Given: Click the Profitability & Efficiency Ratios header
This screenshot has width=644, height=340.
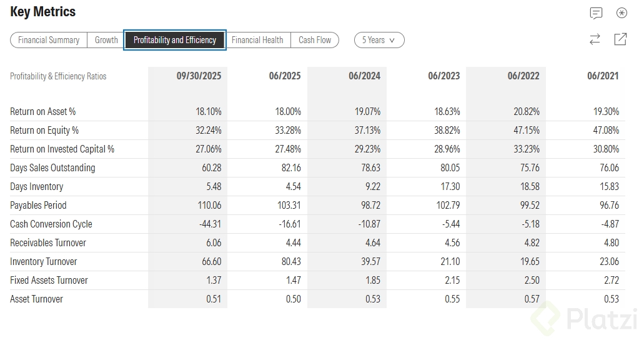Looking at the screenshot, I should [58, 76].
